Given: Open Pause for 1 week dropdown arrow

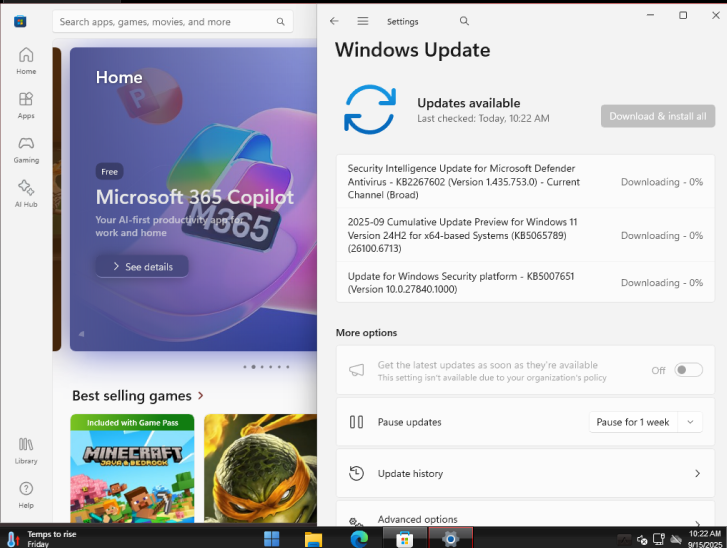Looking at the screenshot, I should click(x=690, y=422).
